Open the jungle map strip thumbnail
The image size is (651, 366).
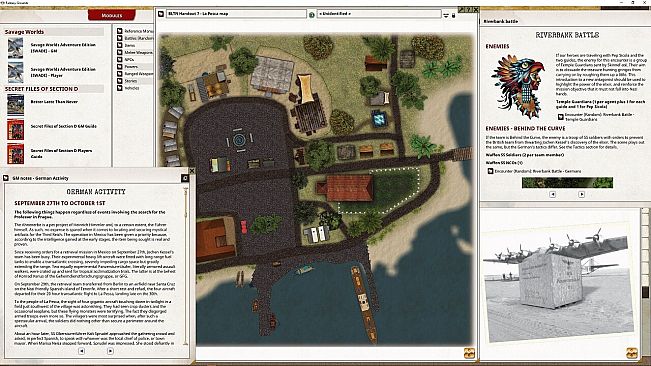coord(567,183)
